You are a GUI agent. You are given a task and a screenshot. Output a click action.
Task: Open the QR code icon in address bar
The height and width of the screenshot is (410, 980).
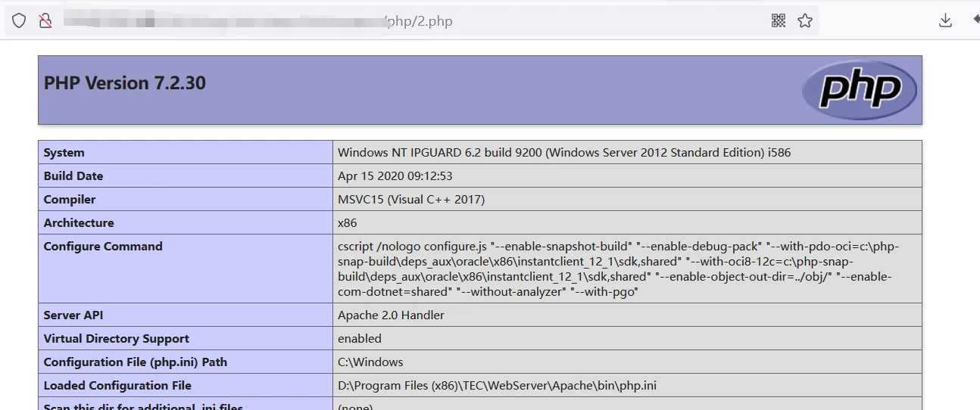point(779,20)
